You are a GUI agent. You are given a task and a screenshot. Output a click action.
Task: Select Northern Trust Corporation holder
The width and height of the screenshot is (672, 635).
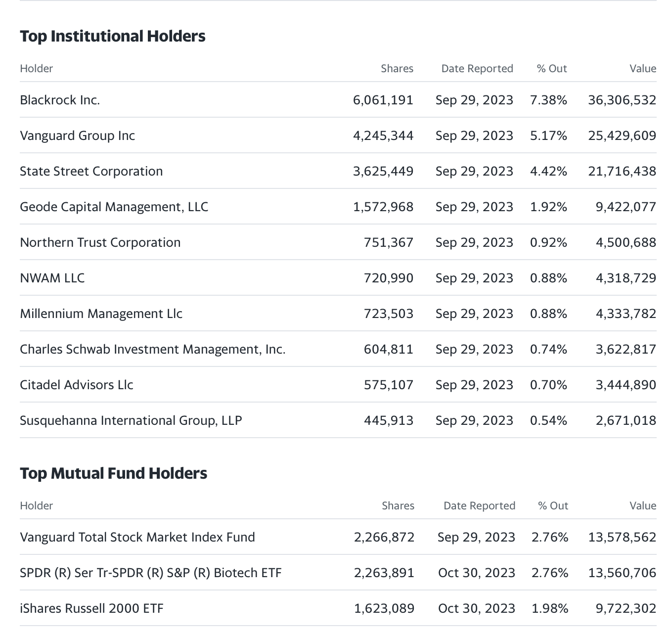click(100, 242)
